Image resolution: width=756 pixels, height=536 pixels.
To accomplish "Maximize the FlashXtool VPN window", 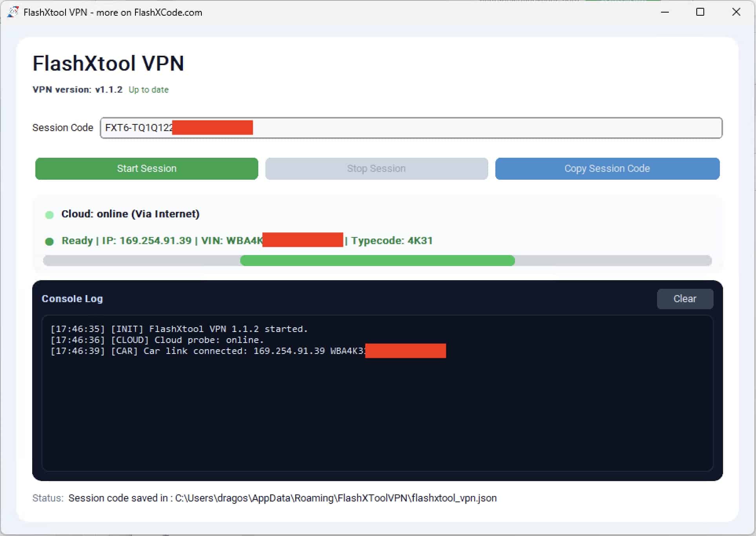I will pos(700,12).
